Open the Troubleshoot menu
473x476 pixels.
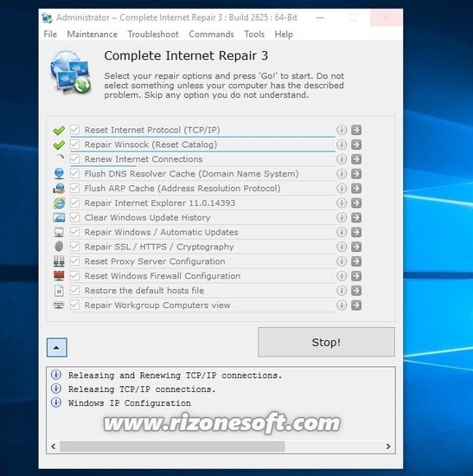click(x=153, y=35)
